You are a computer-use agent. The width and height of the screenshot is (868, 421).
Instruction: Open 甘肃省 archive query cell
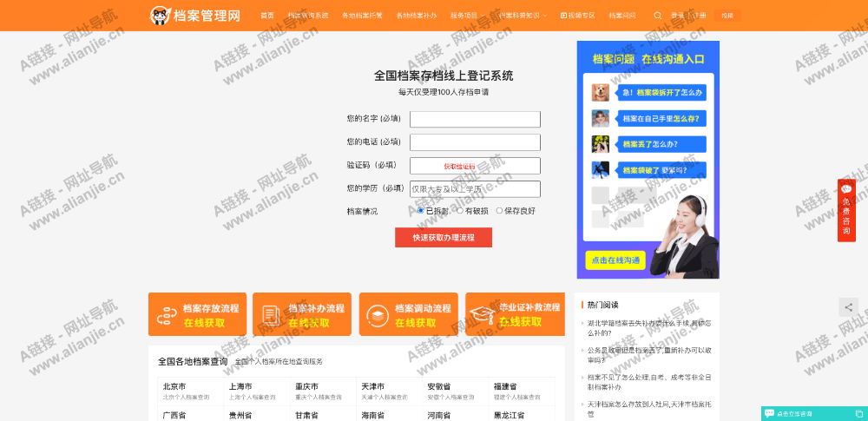coord(323,414)
